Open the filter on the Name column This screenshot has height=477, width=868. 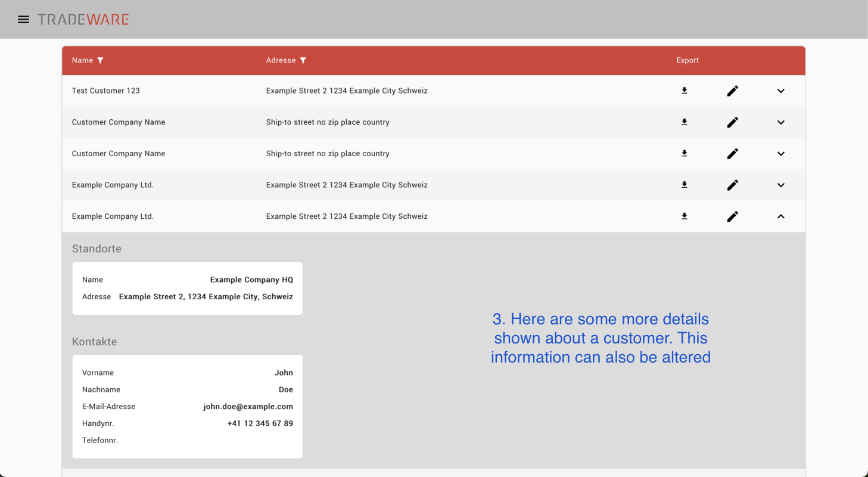point(100,60)
